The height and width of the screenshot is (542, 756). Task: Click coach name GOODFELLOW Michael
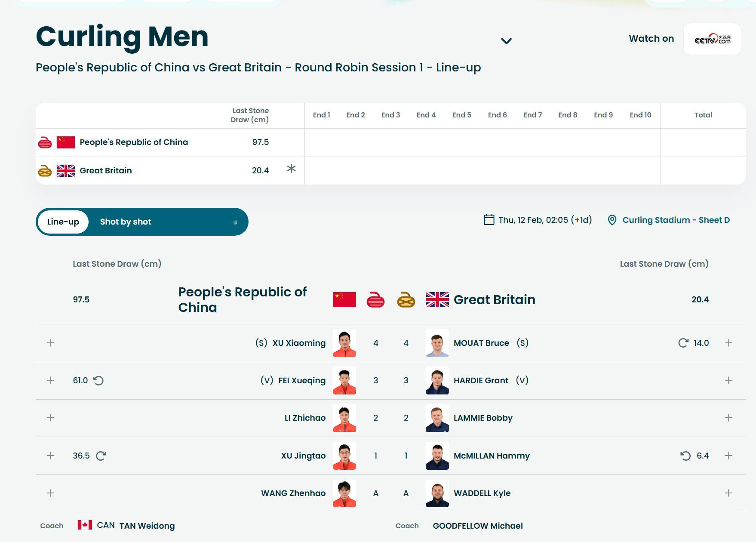pyautogui.click(x=478, y=526)
